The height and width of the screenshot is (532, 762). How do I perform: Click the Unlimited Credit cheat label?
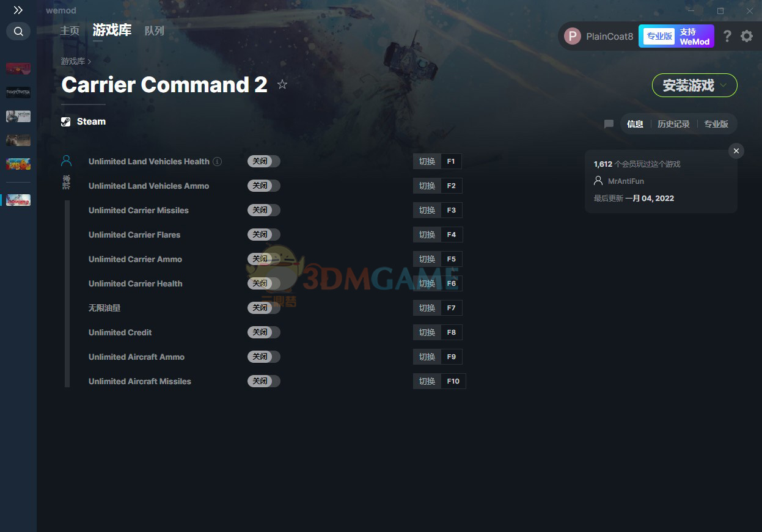pos(120,332)
